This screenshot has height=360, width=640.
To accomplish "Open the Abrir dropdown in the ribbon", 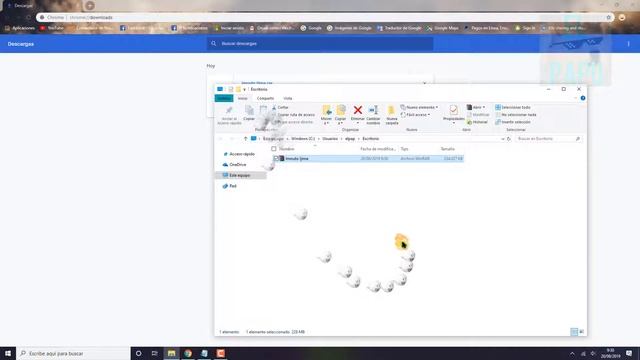I will coord(476,107).
